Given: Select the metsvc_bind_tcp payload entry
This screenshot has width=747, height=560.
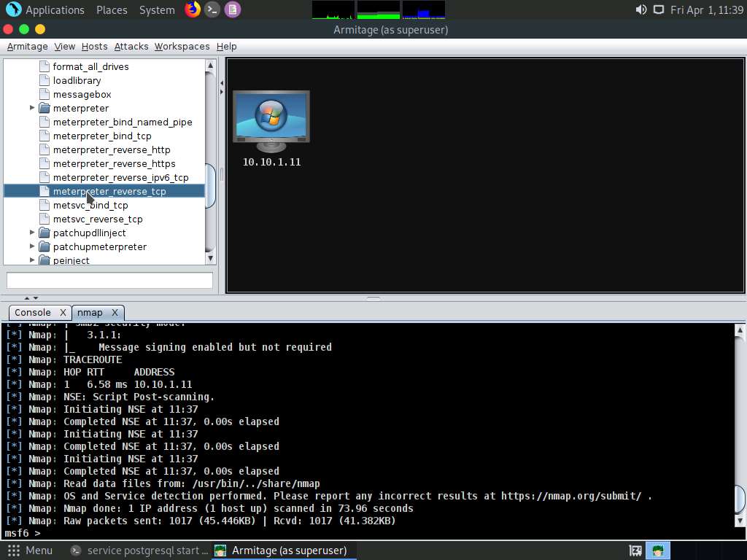Looking at the screenshot, I should pyautogui.click(x=90, y=205).
